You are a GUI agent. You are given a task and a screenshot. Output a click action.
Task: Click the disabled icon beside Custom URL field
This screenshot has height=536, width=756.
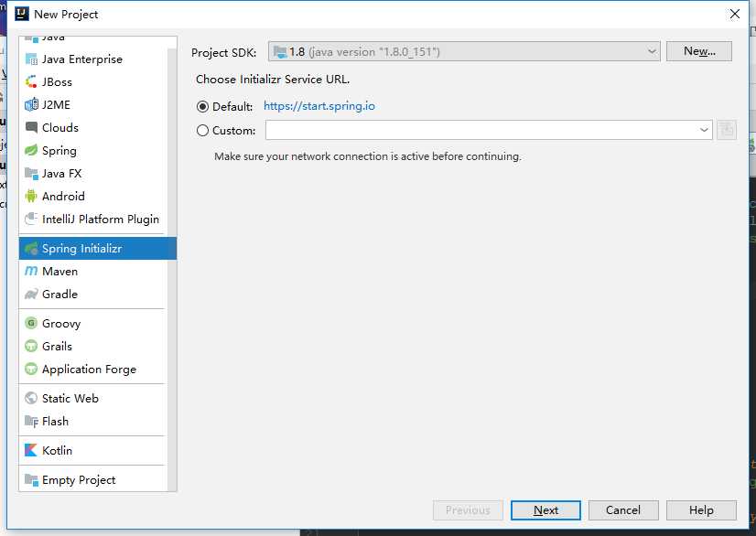pos(727,130)
